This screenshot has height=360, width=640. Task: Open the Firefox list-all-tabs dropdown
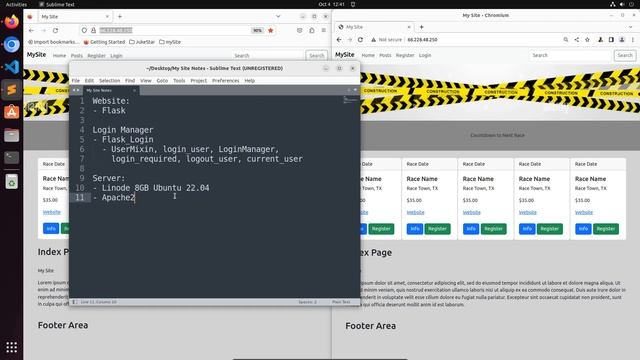278,17
